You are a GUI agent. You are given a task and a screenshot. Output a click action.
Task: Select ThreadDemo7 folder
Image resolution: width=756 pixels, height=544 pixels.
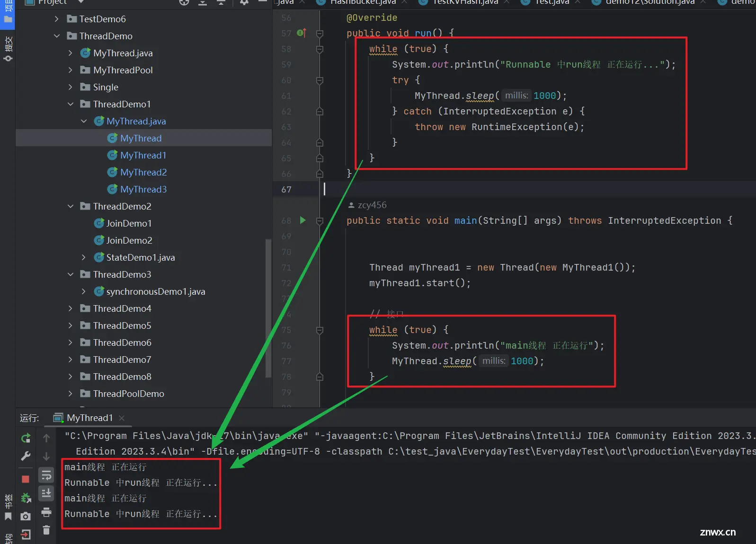pyautogui.click(x=122, y=360)
